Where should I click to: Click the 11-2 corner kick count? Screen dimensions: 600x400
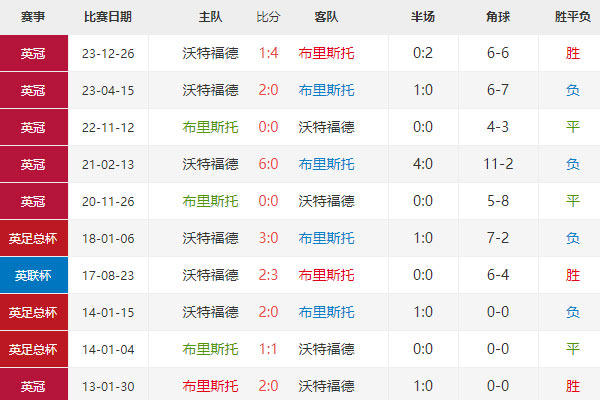tap(497, 164)
